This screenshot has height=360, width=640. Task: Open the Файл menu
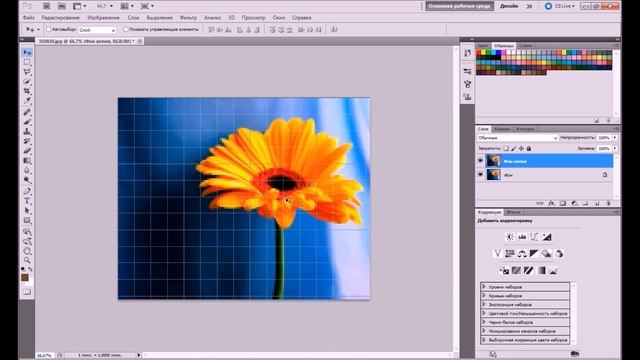tap(29, 18)
